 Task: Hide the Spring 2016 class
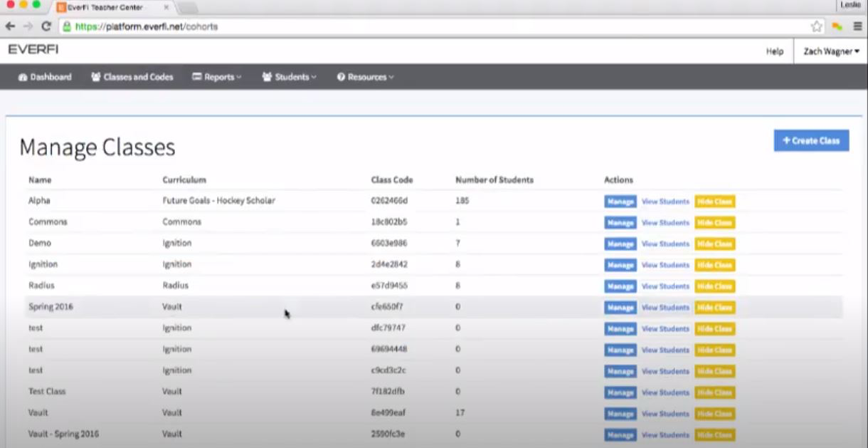point(715,308)
